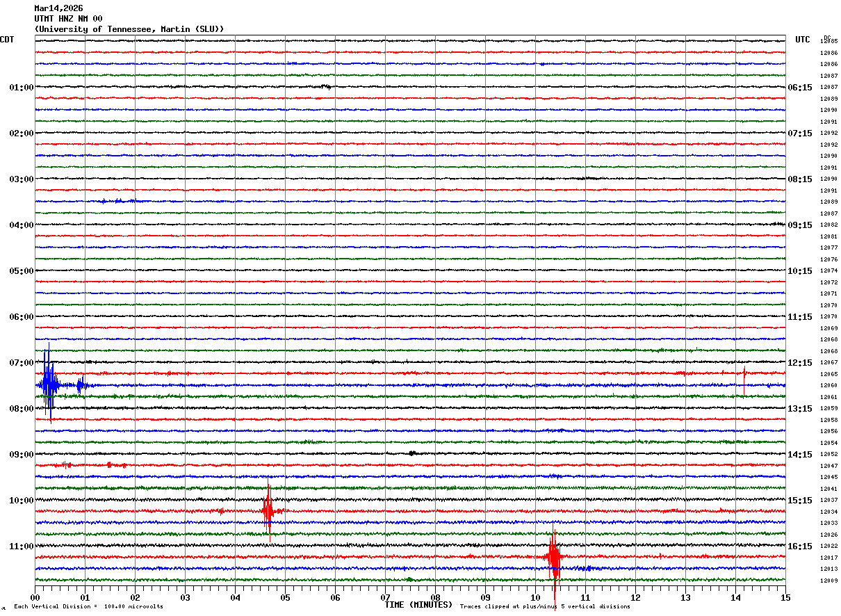Click the TIME (MINUTES) axis title

point(418,605)
